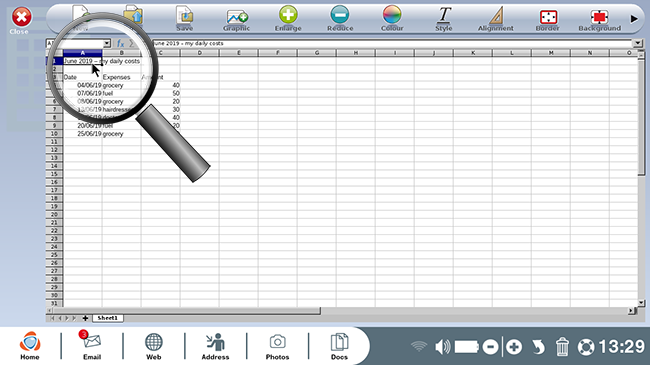Enlarge text with the green plus icon
650x365 pixels.
pyautogui.click(x=288, y=19)
